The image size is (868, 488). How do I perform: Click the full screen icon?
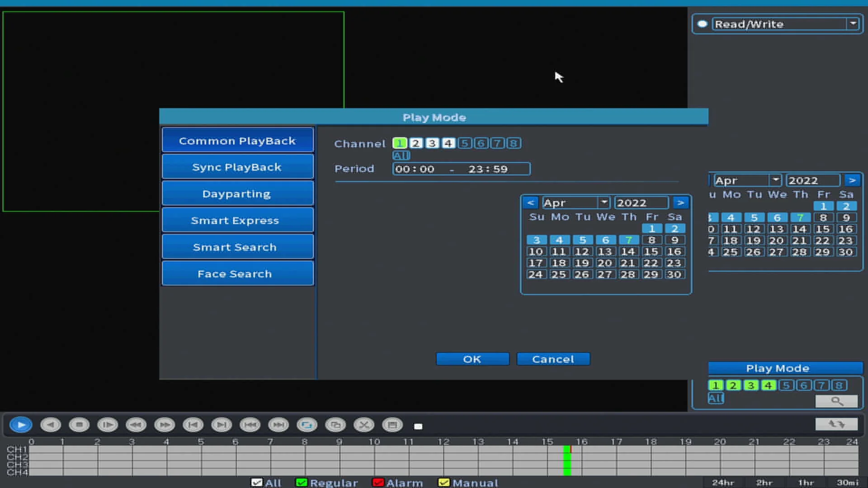(392, 425)
